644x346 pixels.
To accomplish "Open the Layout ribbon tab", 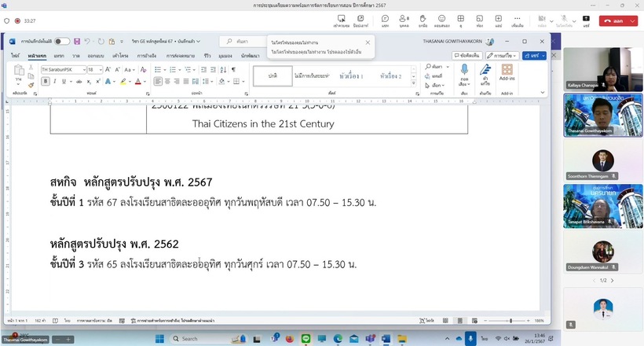I will click(120, 56).
